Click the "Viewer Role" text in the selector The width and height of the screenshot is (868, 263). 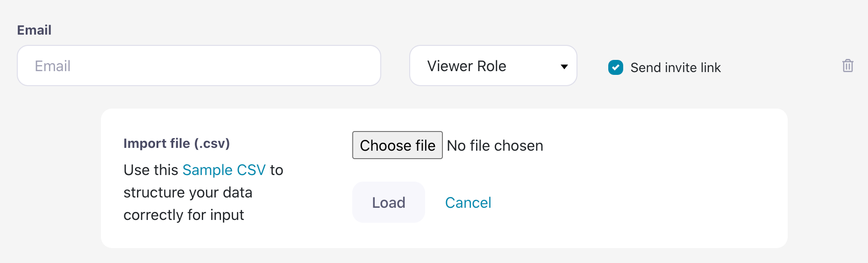(466, 66)
